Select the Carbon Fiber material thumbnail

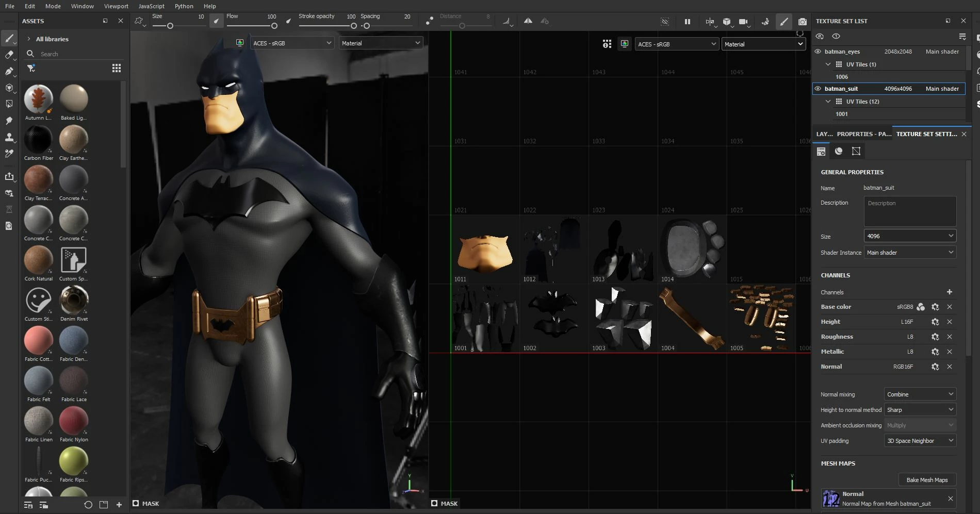click(38, 139)
